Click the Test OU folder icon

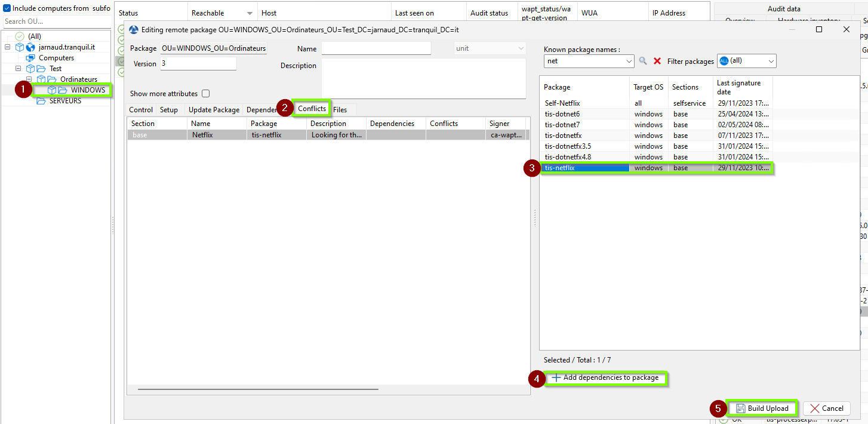[41, 69]
